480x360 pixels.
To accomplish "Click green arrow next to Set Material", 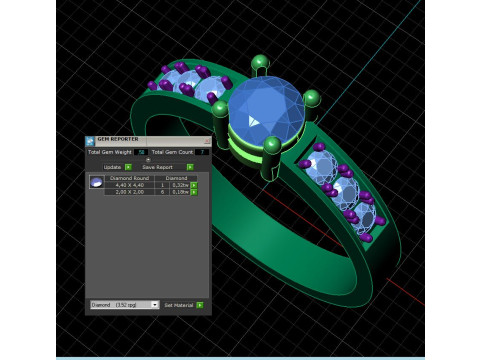I will tap(200, 305).
